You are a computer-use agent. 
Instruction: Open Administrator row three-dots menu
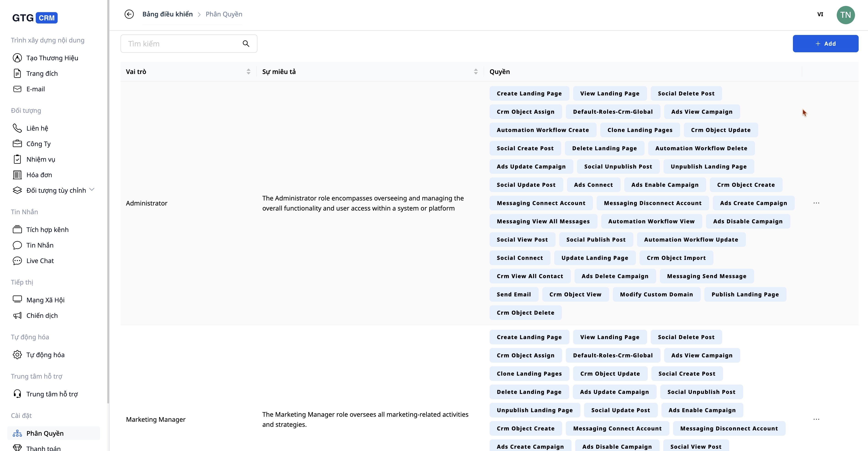coord(816,203)
